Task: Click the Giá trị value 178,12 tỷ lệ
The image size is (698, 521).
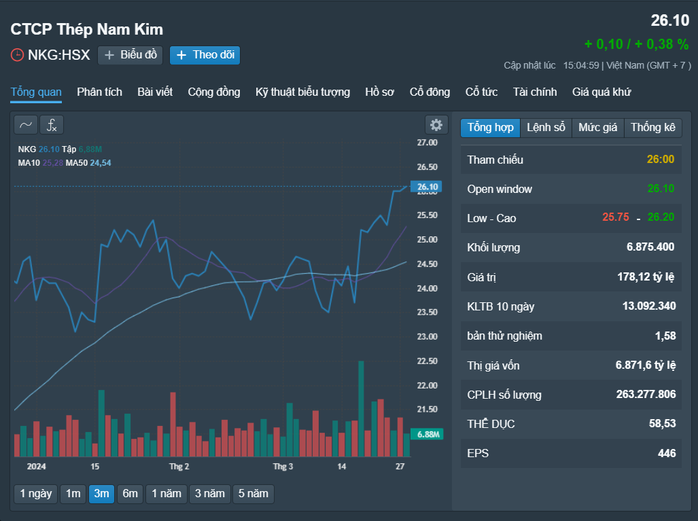Action: coord(645,277)
